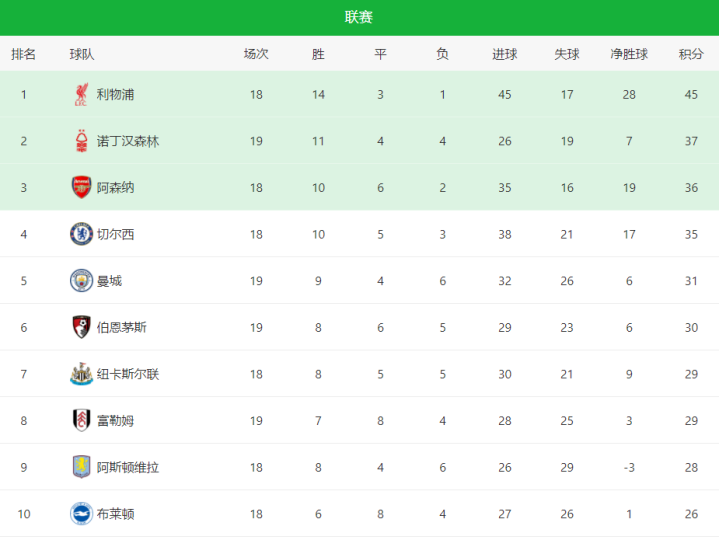
Task: Open the Arsenal cannon badge
Action: pos(81,187)
